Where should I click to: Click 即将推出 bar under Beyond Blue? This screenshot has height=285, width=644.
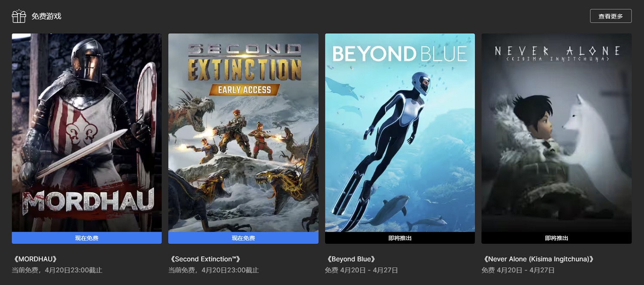pyautogui.click(x=400, y=238)
